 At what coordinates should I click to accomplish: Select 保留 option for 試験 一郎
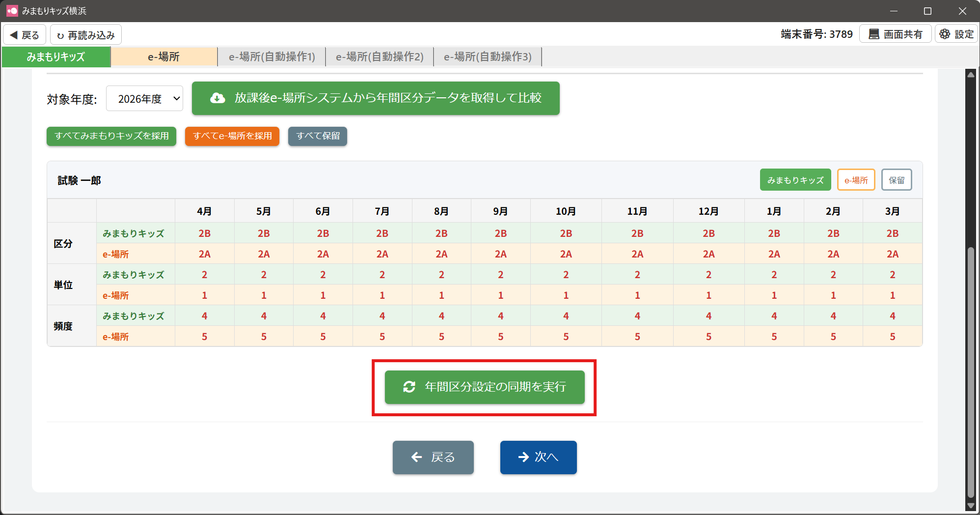tap(897, 180)
